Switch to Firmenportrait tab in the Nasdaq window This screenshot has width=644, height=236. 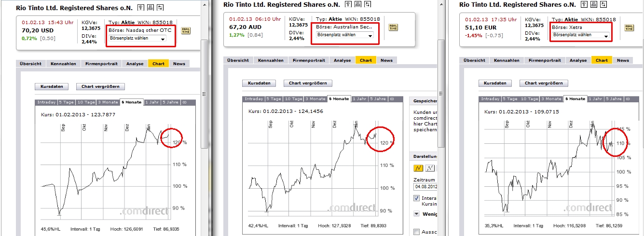pyautogui.click(x=101, y=64)
